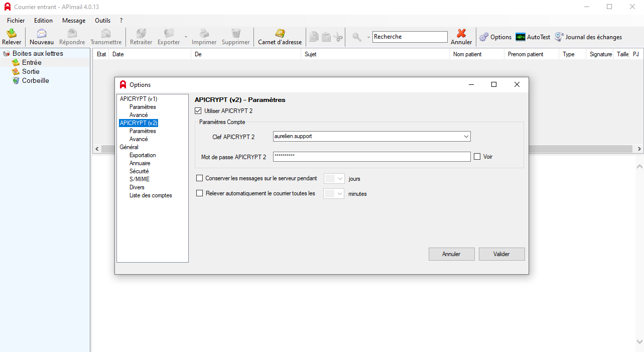The height and width of the screenshot is (352, 644).
Task: Click the paste clipboard icon in the toolbar
Action: [x=326, y=37]
